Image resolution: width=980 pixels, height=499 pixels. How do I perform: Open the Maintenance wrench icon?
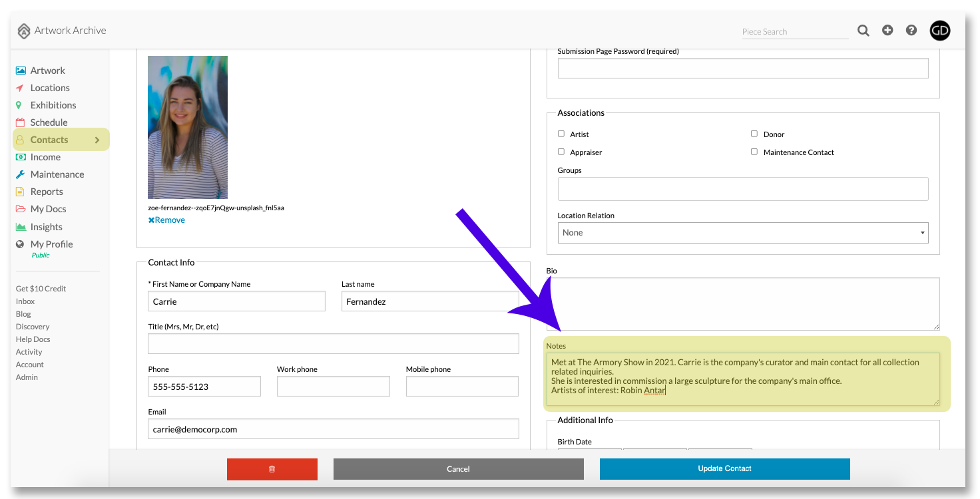click(x=20, y=174)
